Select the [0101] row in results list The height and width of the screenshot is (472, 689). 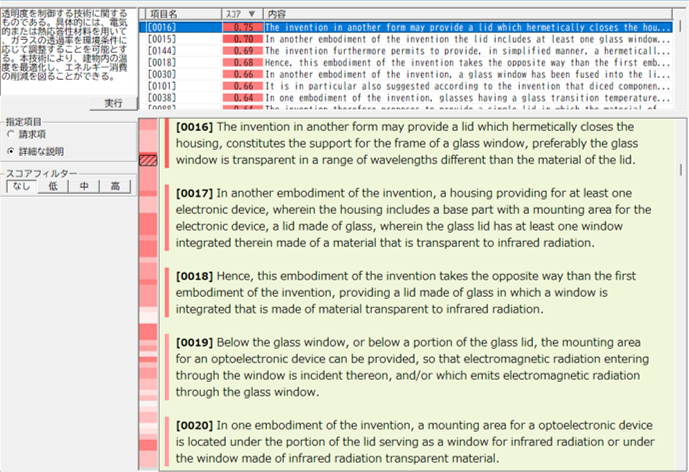pyautogui.click(x=406, y=86)
